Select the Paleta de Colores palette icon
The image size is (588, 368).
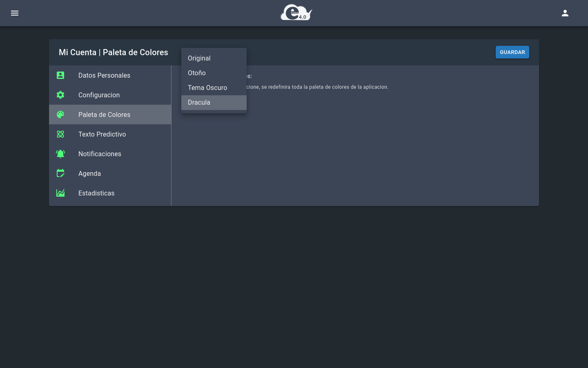point(60,114)
